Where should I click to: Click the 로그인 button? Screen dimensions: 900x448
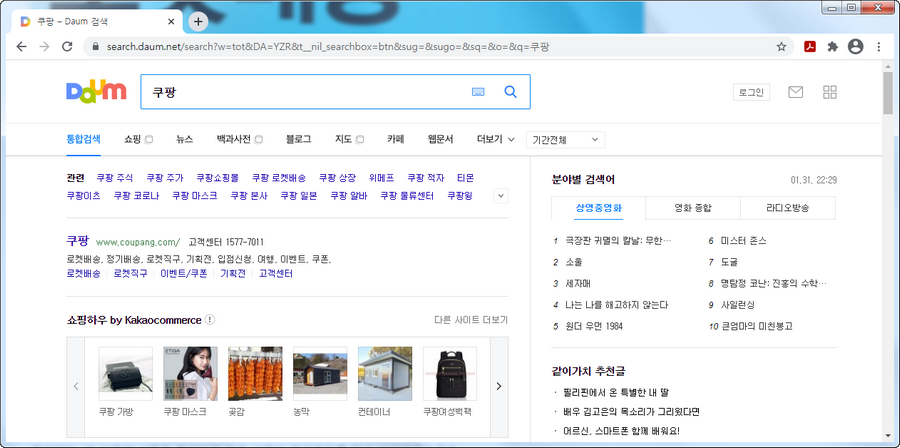[751, 92]
